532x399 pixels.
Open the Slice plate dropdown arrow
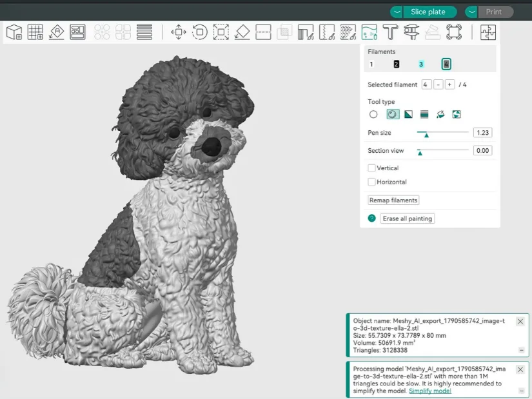397,12
